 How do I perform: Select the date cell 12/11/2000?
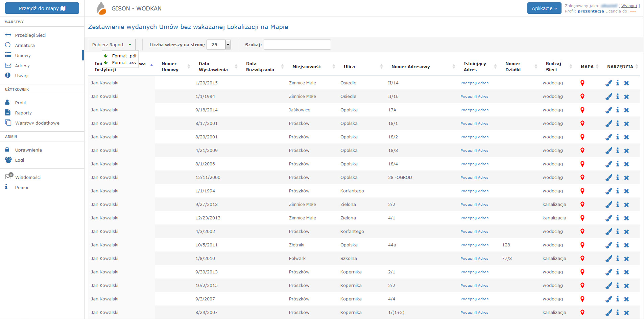tap(208, 177)
